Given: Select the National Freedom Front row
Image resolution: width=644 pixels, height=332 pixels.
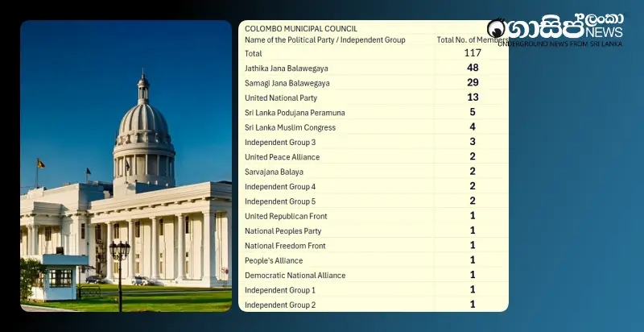Looking at the screenshot, I should point(284,246).
